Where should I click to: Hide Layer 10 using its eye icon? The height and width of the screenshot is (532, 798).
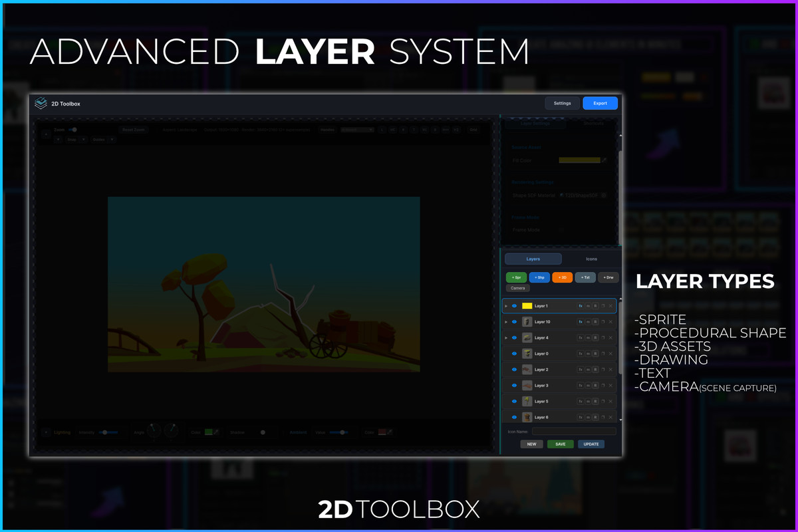point(514,322)
